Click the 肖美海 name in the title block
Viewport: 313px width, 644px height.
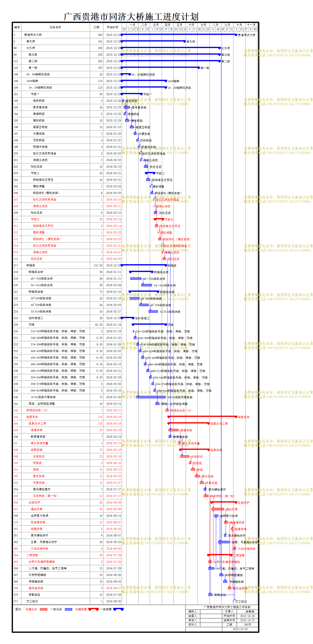[x=250, y=612]
